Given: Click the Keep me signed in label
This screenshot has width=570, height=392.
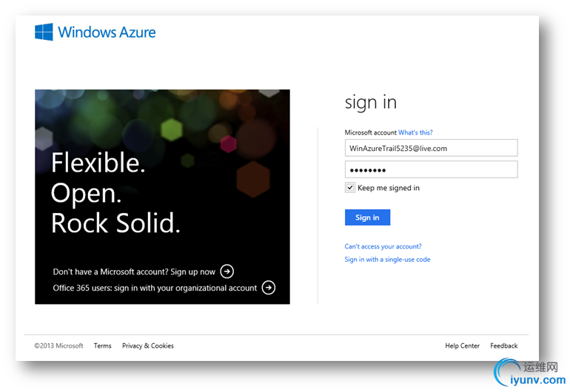Looking at the screenshot, I should [x=388, y=188].
